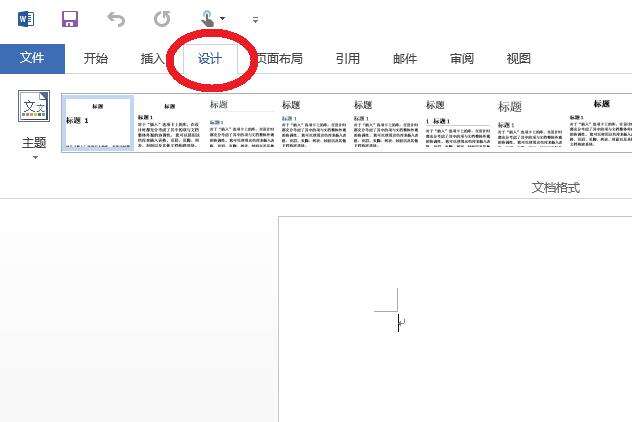Save the document with the floppy disk icon

coord(70,19)
